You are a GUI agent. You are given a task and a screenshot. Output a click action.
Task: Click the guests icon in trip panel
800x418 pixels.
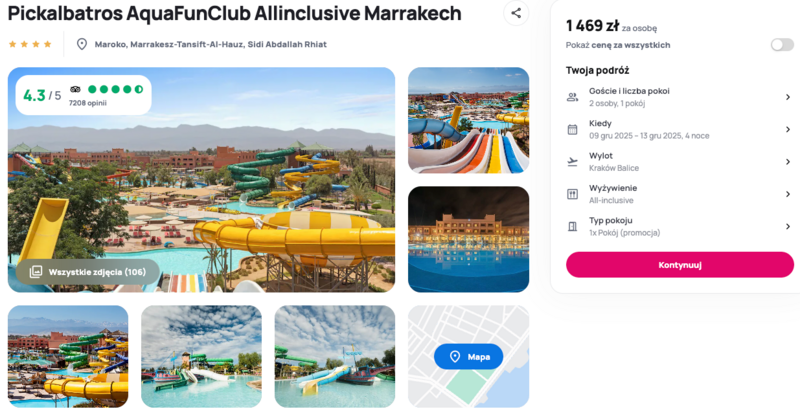pyautogui.click(x=572, y=97)
